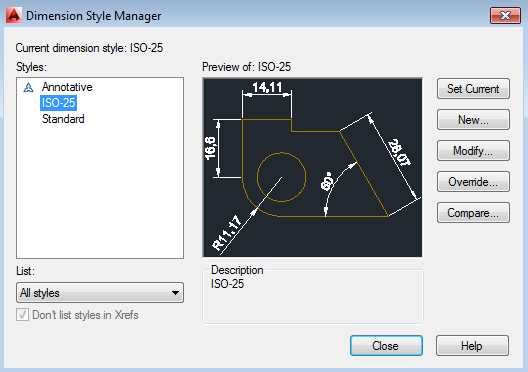Click the annotative triangle icon beside Annotative
Viewport: 528px width, 372px height.
pos(29,88)
